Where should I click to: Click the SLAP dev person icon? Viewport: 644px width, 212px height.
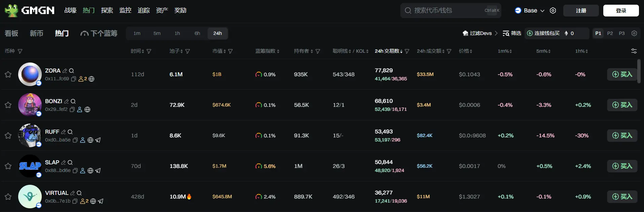tap(82, 171)
